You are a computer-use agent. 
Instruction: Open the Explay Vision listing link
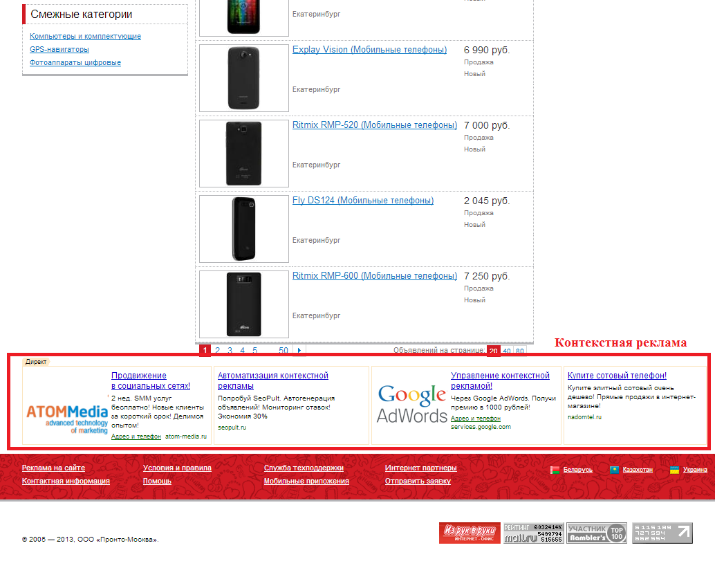point(369,50)
